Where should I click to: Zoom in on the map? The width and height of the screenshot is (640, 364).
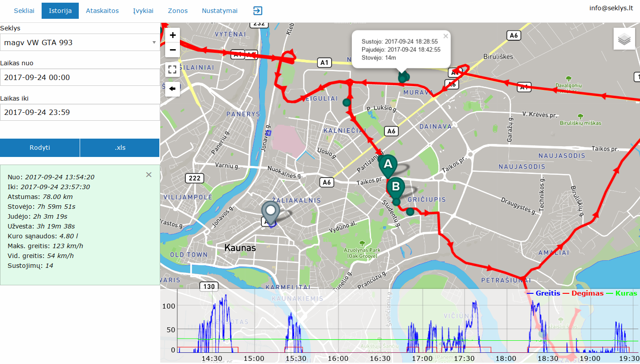tap(173, 35)
